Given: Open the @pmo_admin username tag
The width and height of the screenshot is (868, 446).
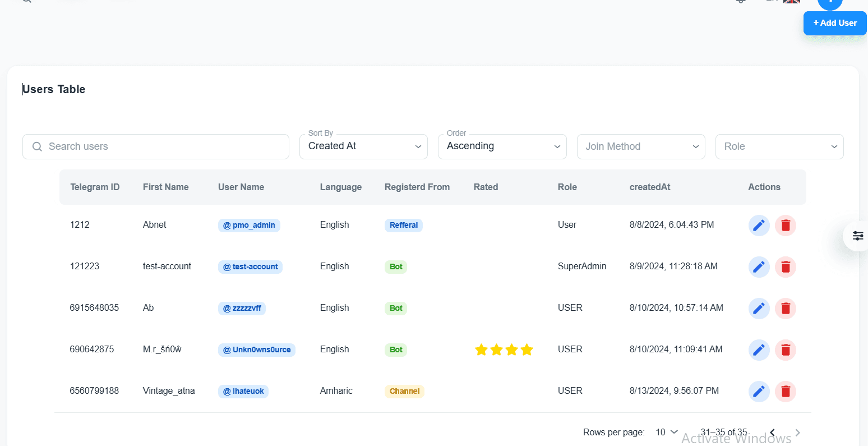Looking at the screenshot, I should click(249, 226).
